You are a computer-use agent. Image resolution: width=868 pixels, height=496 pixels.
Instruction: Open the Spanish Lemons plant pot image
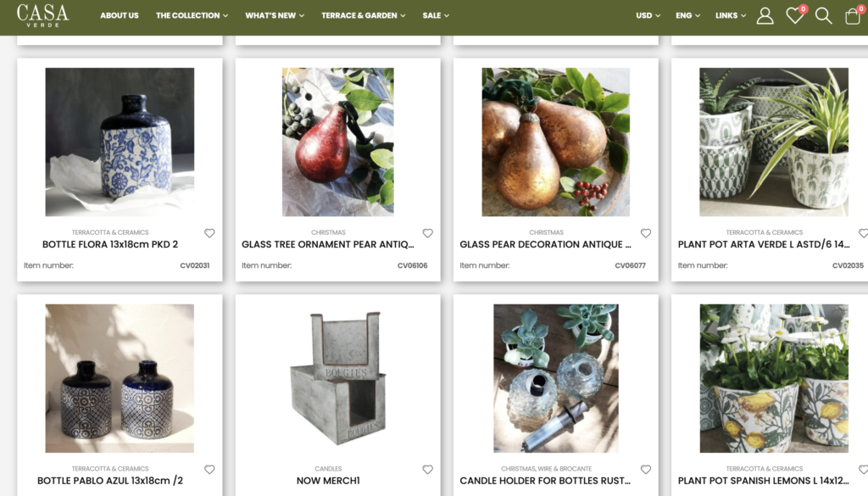click(x=774, y=378)
